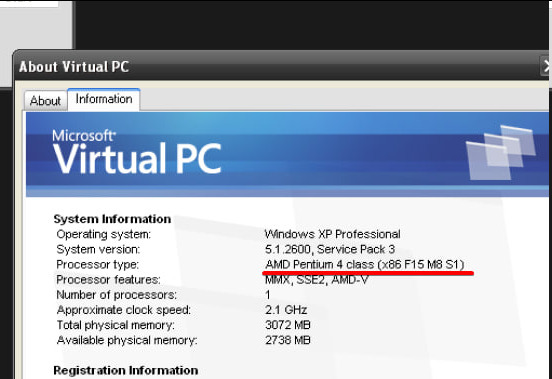Click the overlapping windows Virtual PC icon
Viewport: 552px width, 379px height.
[500, 152]
